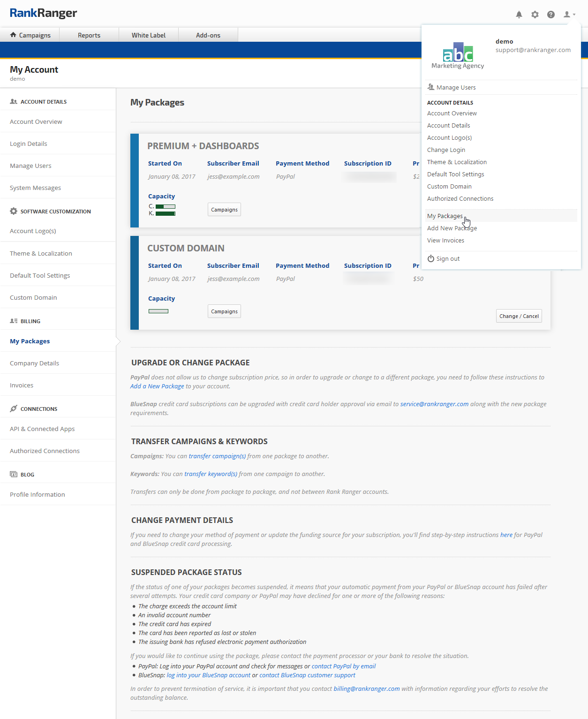Open Login Details in sidebar

[x=29, y=144]
